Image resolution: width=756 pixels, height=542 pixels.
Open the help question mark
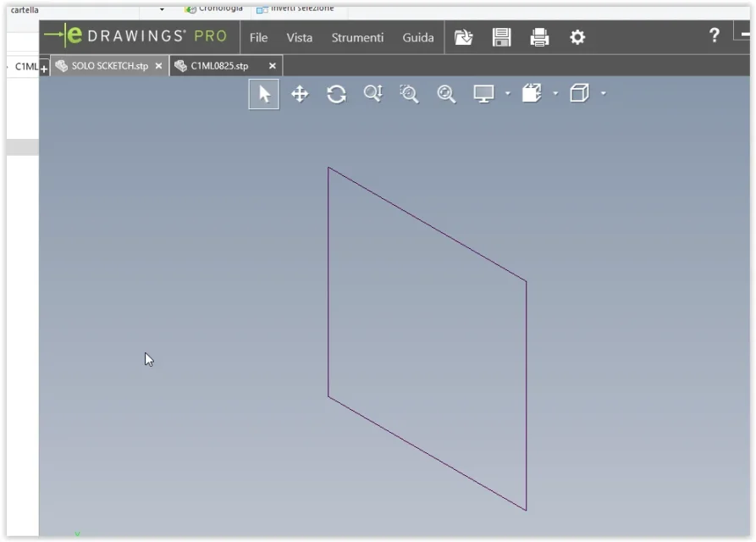714,36
